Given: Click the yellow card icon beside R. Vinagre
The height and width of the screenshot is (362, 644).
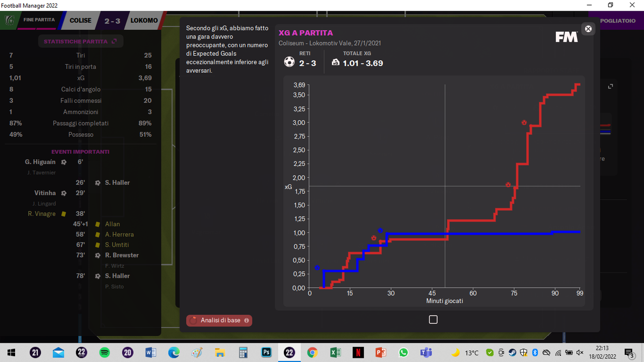Looking at the screenshot, I should click(x=64, y=214).
